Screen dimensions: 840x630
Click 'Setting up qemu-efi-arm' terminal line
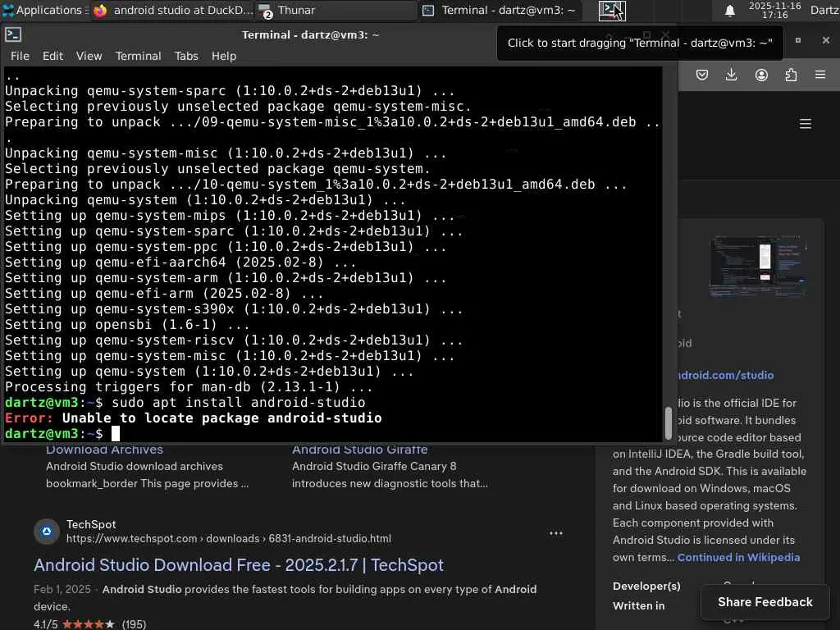tap(164, 294)
